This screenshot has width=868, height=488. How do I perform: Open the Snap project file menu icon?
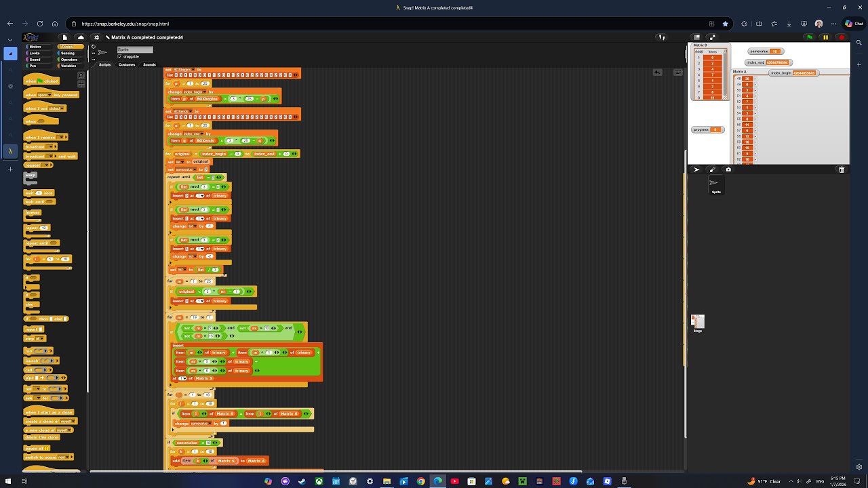pos(64,37)
